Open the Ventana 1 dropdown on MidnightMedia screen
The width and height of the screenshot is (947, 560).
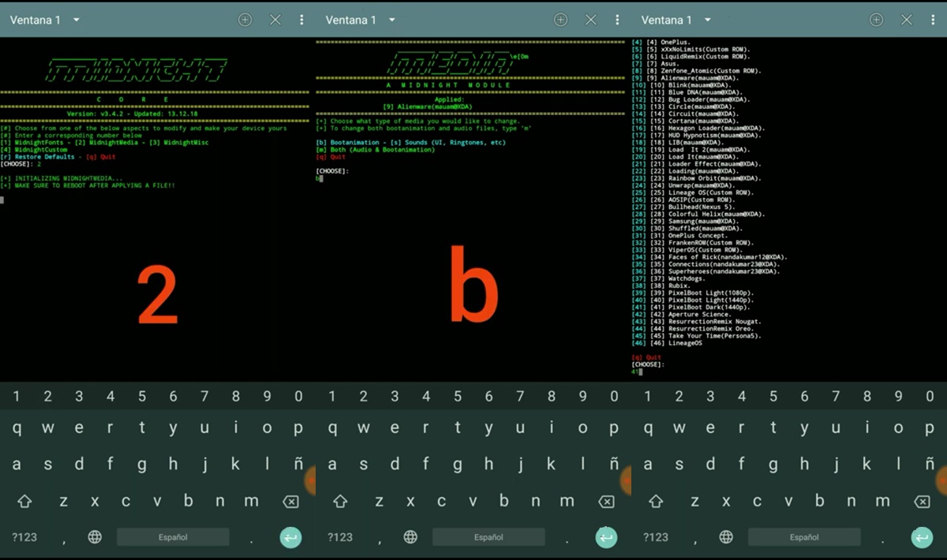point(361,20)
